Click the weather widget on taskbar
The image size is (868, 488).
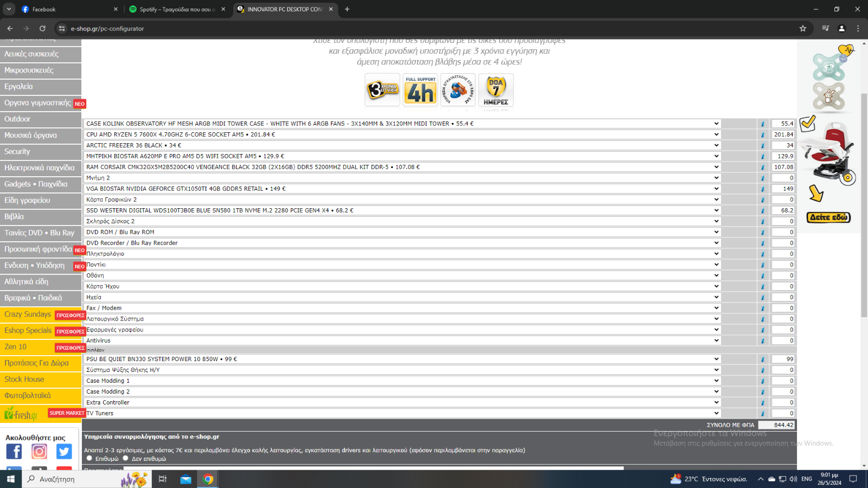pyautogui.click(x=709, y=479)
